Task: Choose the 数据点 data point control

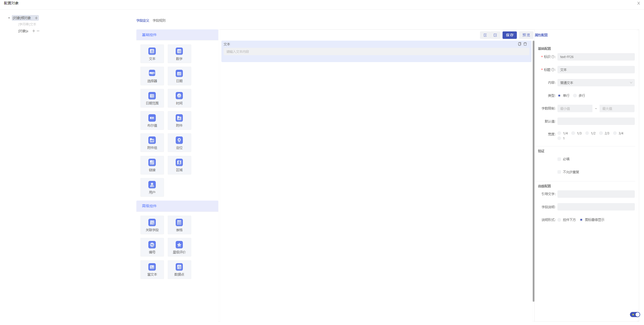Action: point(179,270)
